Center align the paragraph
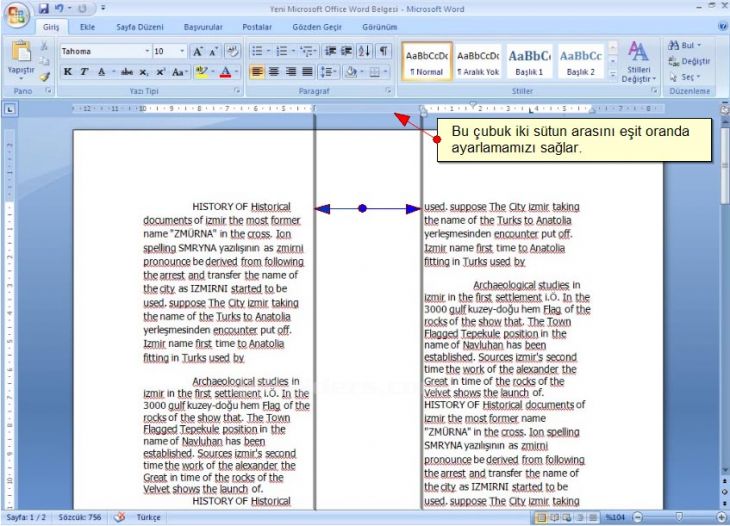The height and width of the screenshot is (526, 730). tap(274, 72)
